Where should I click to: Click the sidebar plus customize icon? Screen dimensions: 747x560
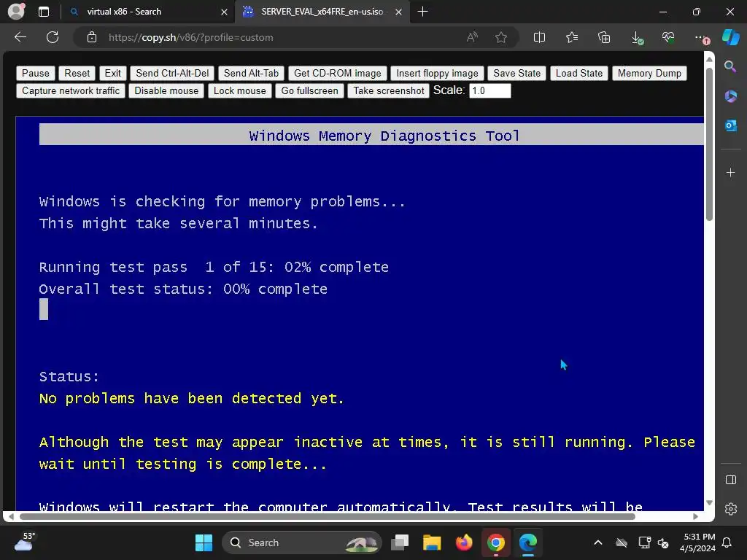(x=730, y=172)
